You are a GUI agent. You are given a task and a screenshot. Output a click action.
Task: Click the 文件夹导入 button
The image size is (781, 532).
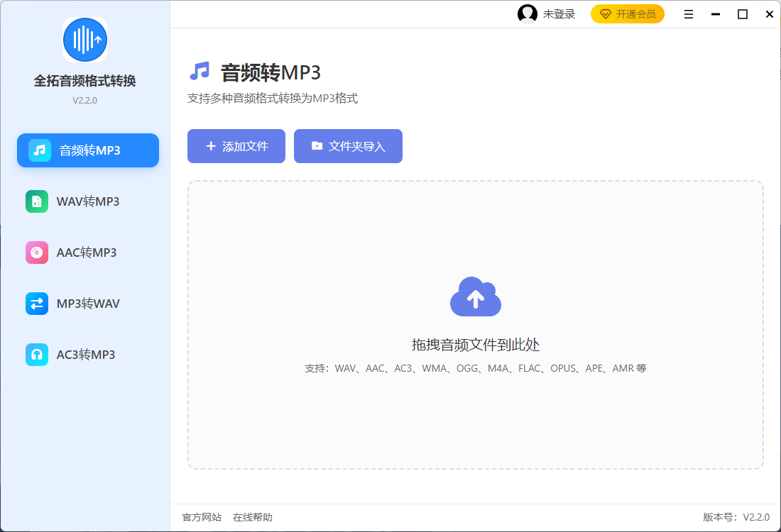348,146
